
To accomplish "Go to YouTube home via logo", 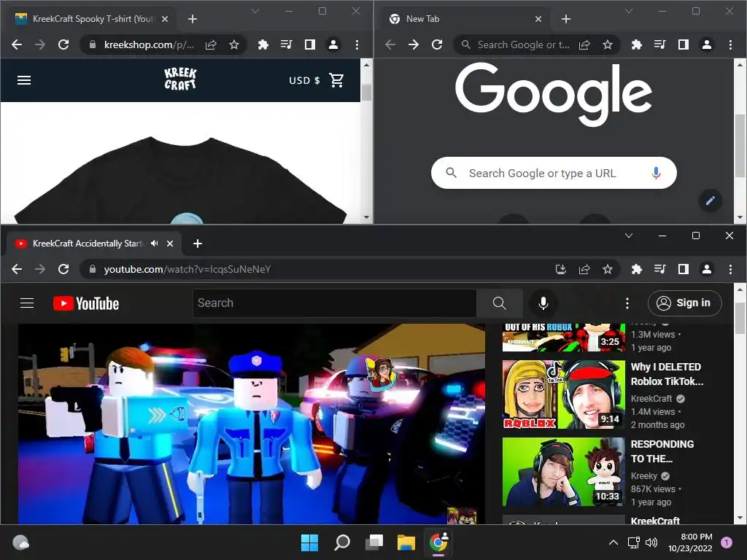I will click(x=86, y=303).
